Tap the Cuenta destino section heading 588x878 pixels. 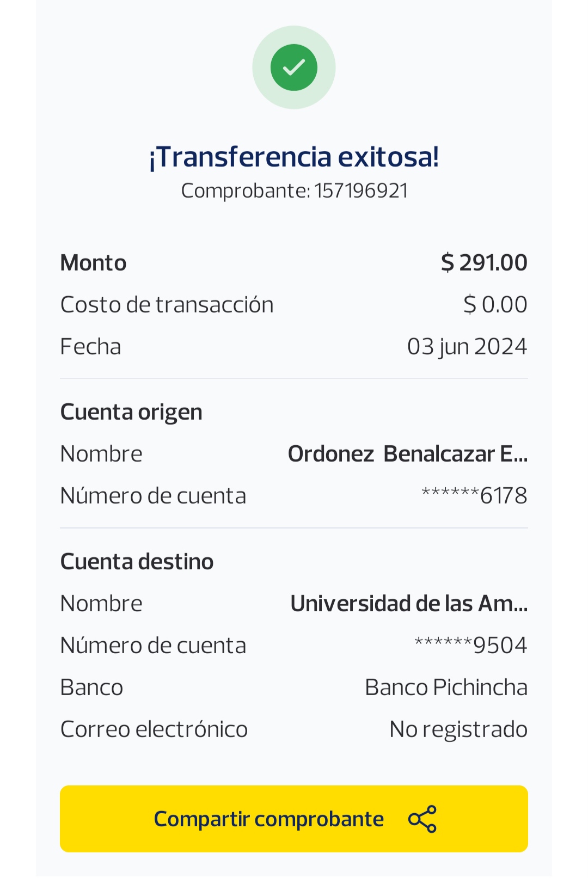(137, 562)
